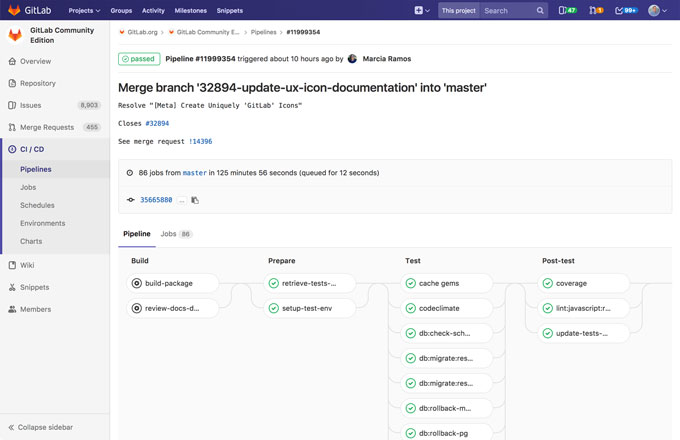Image resolution: width=680 pixels, height=440 pixels.
Task: Open Merge Requests in the sidebar
Action: click(46, 127)
